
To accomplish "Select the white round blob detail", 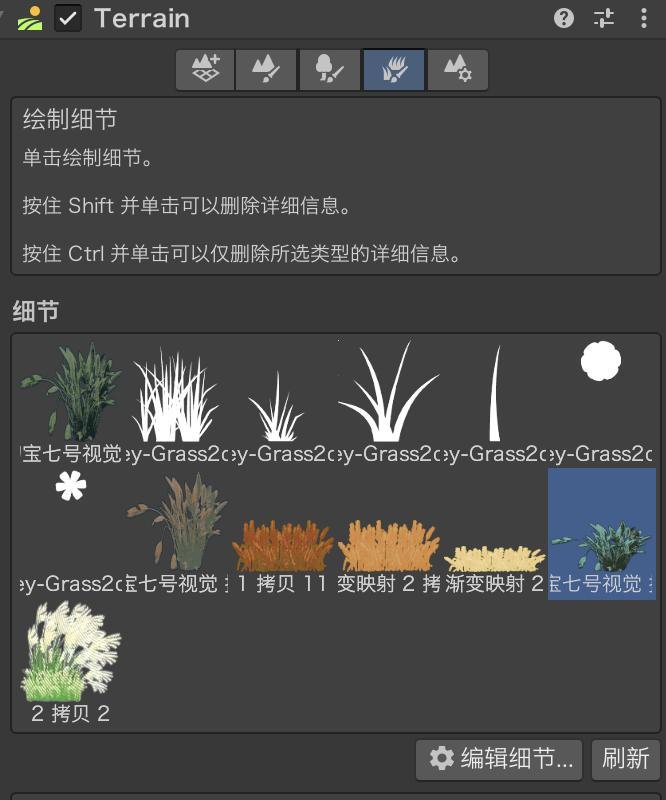I will pos(601,402).
